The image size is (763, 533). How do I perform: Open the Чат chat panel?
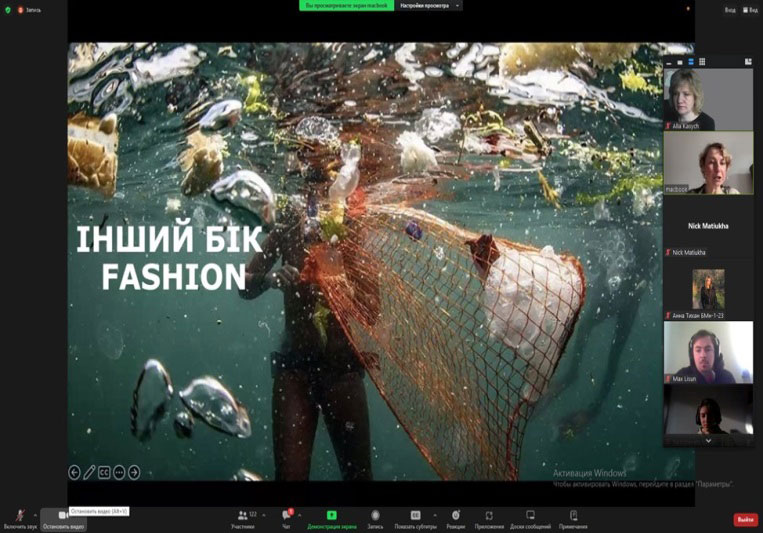tap(286, 520)
